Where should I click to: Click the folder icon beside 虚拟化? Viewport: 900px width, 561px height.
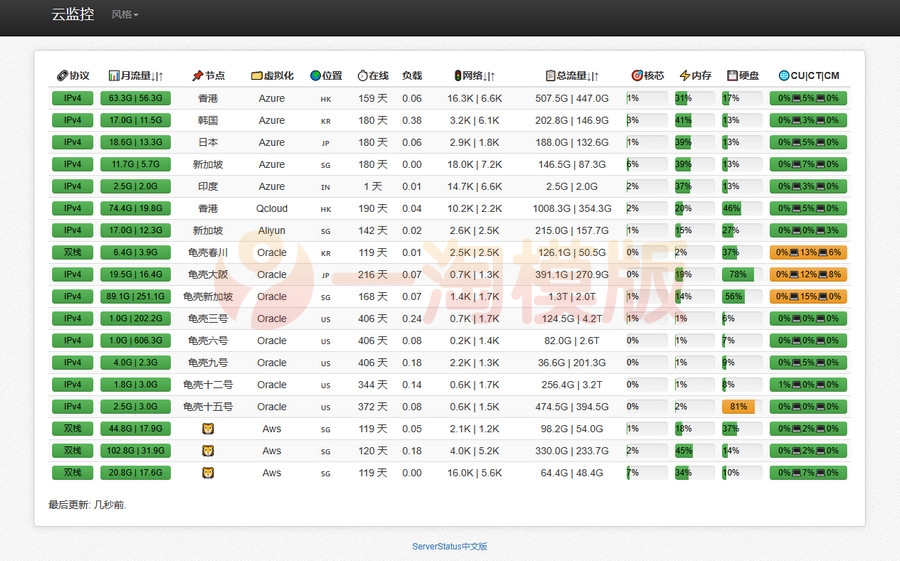click(257, 75)
